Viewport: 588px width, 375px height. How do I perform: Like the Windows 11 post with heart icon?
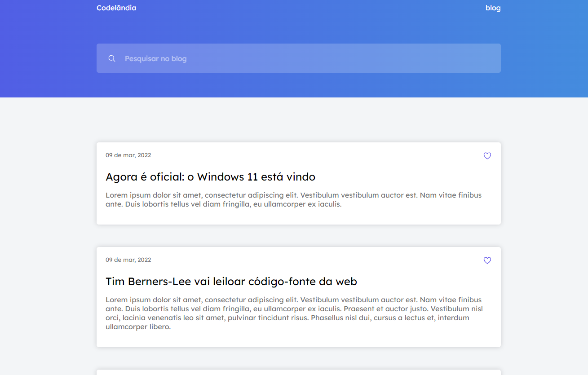coord(487,156)
